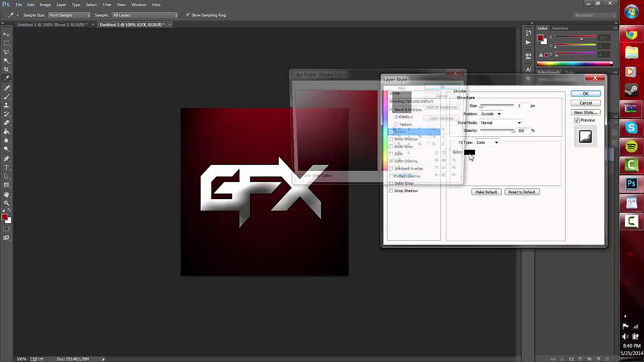Click the New Style... button
Screen dimensions: 644x362
pos(586,113)
